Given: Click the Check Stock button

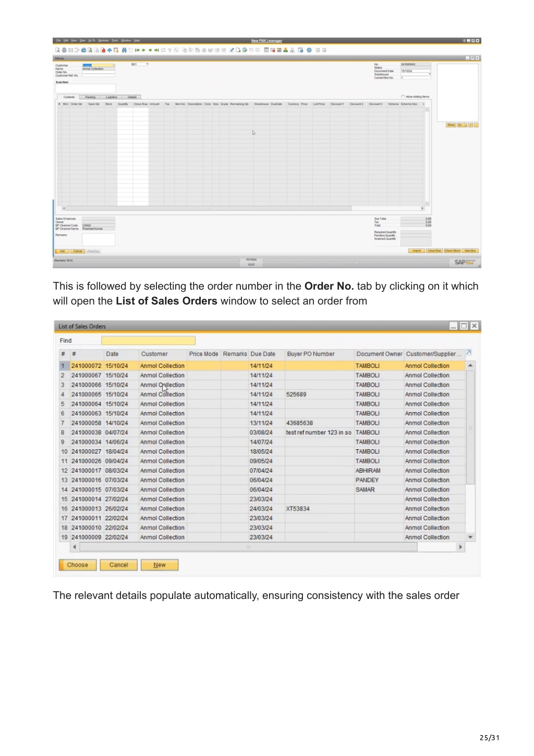Looking at the screenshot, I should coord(453,251).
